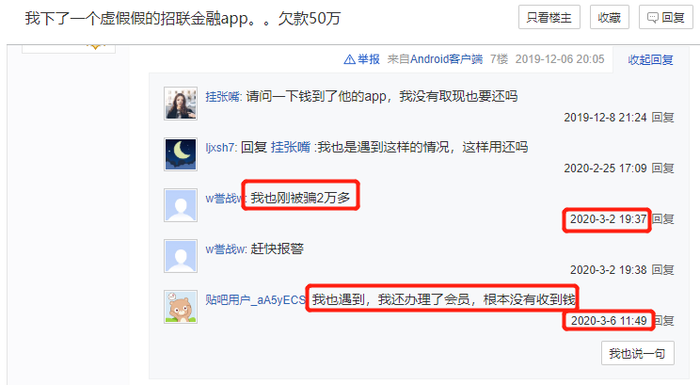Click w誉战w username beside 赶快报警
The image size is (700, 385).
[x=225, y=249]
